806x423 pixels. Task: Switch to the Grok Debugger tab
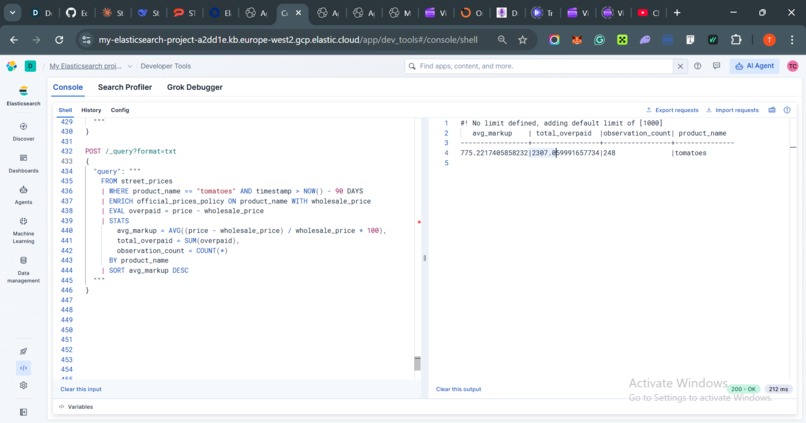click(195, 87)
